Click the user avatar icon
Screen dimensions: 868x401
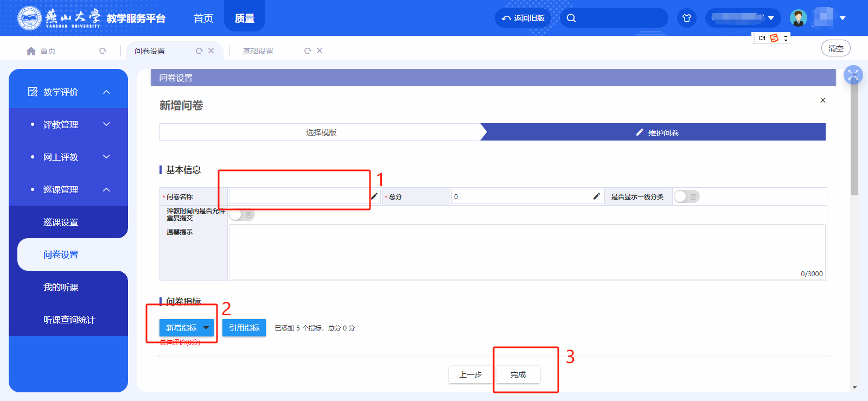coord(798,18)
